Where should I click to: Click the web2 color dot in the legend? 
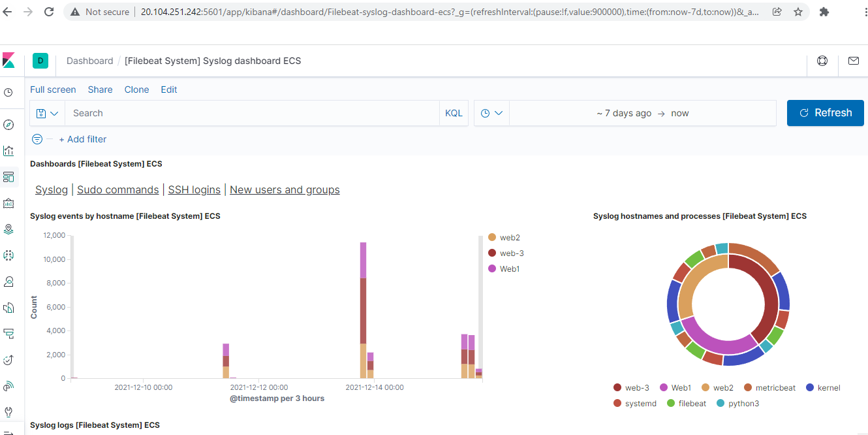click(491, 237)
